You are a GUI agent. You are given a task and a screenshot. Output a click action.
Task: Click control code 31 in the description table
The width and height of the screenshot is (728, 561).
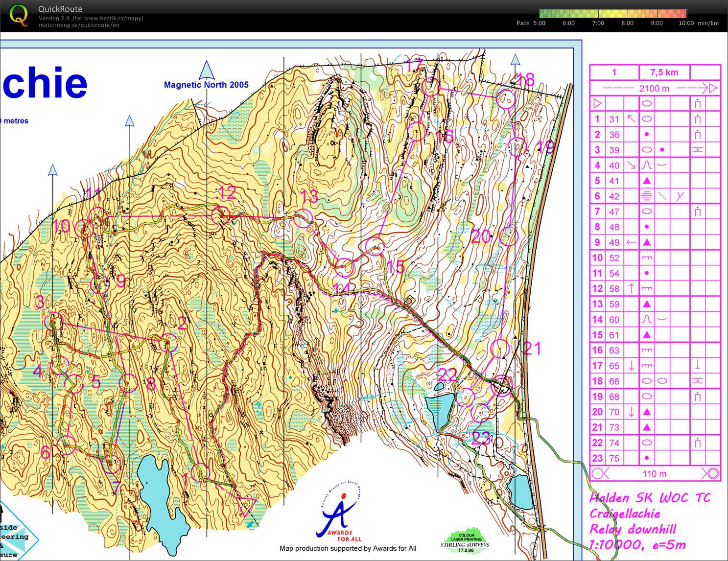click(614, 119)
